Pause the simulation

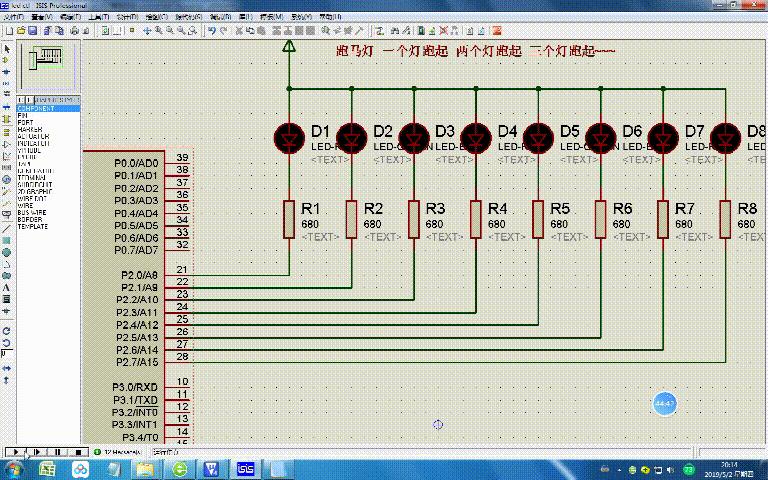[57, 452]
